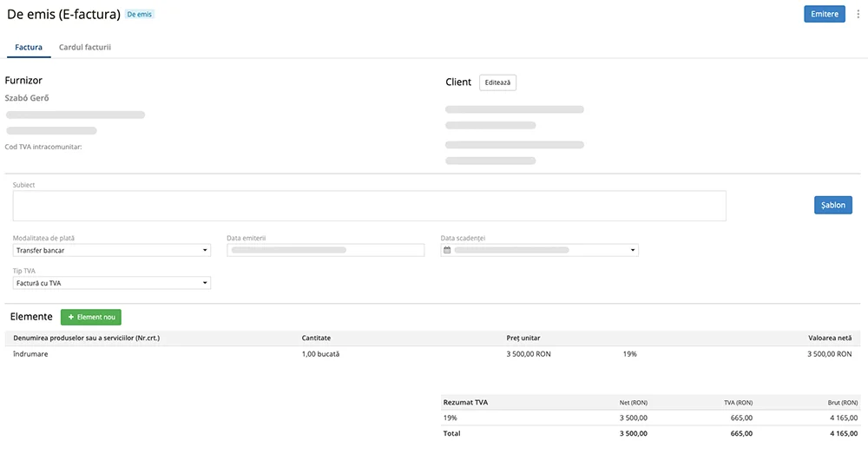Open the Data scadenței dropdown
This screenshot has width=868, height=467.
pyautogui.click(x=633, y=250)
